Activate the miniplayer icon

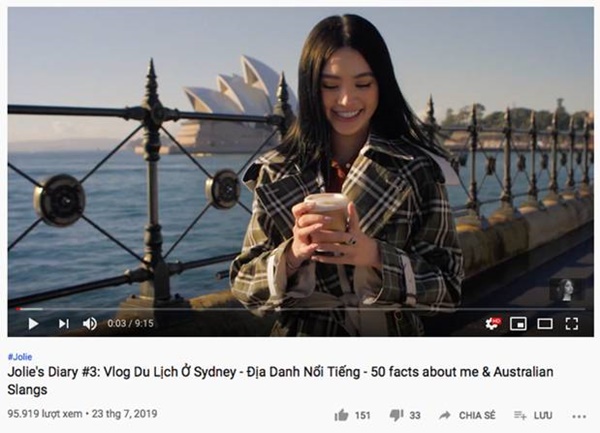pos(518,324)
